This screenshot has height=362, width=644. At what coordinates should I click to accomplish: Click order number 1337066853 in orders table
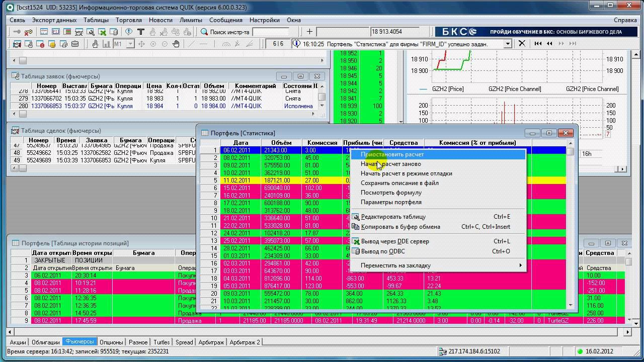(x=46, y=106)
